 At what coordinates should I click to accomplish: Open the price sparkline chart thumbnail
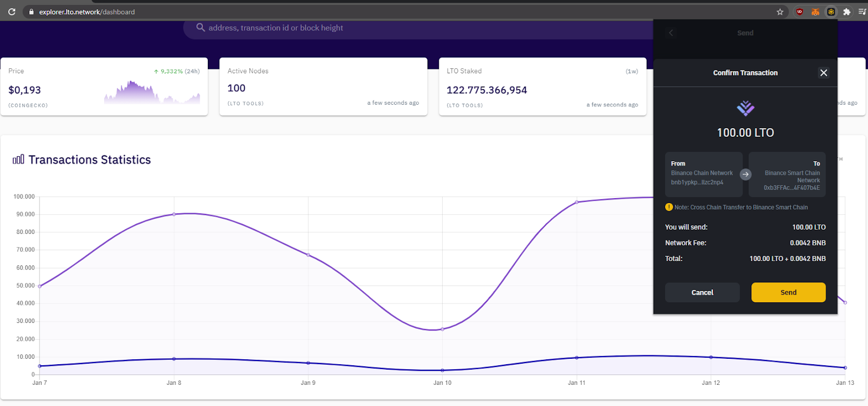point(152,92)
